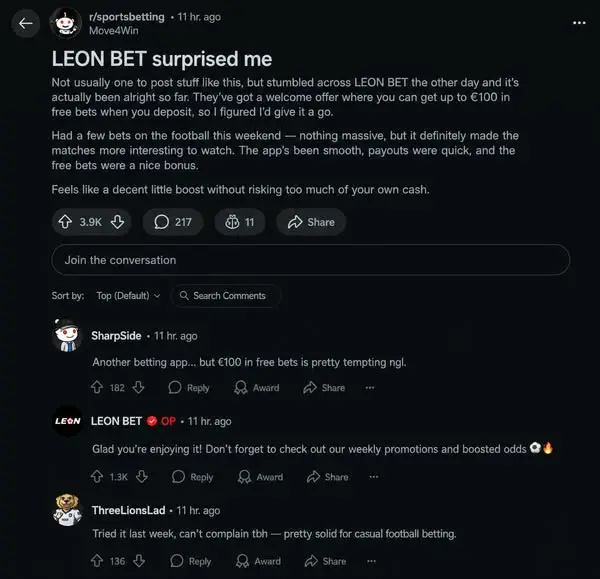600x579 pixels.
Task: Click the Search Comments box
Action: tap(226, 295)
